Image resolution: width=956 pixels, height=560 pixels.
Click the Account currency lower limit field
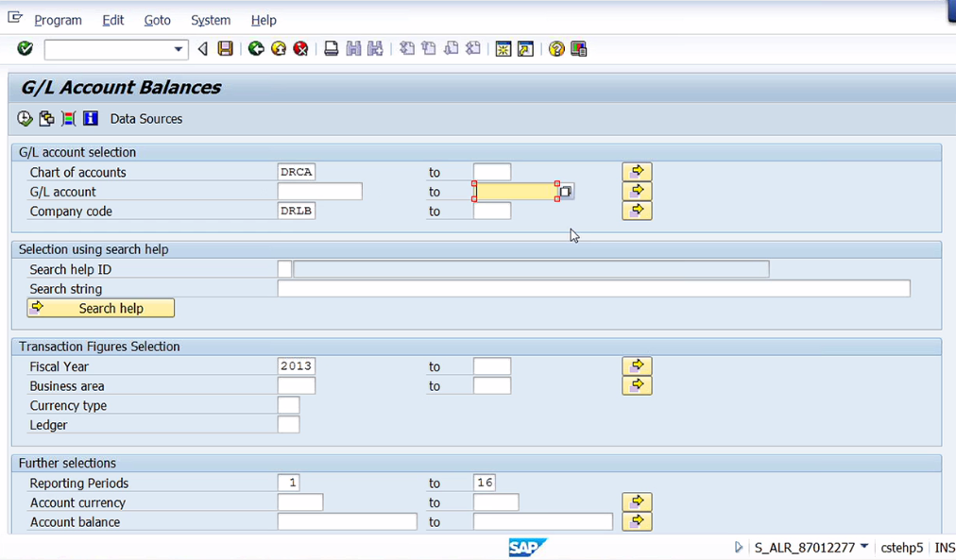(300, 502)
